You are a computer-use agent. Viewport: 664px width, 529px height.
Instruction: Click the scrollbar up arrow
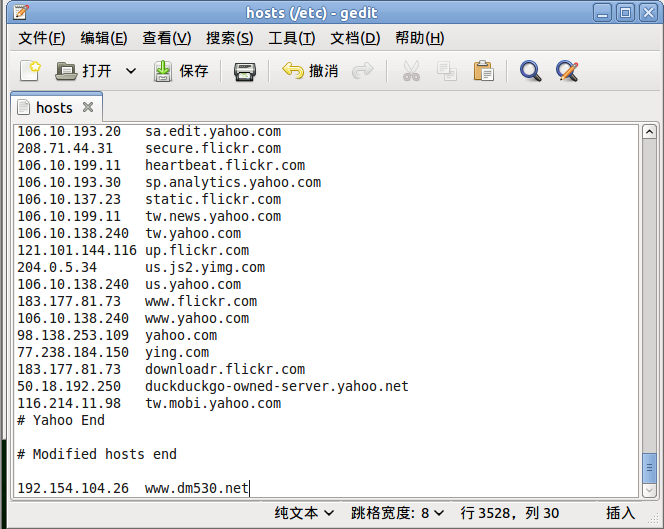[649, 132]
